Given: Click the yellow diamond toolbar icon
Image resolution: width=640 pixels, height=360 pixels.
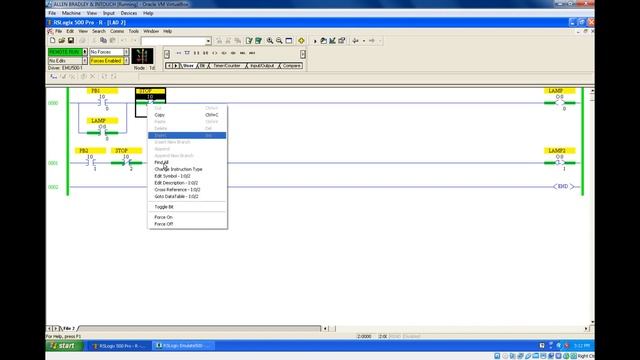Looking at the screenshot, I should [301, 41].
